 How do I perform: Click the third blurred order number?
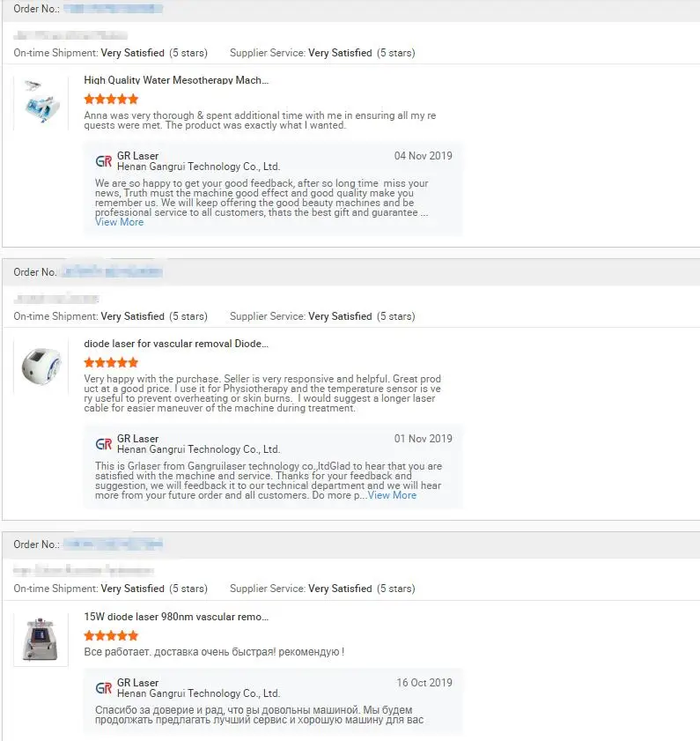[x=114, y=545]
